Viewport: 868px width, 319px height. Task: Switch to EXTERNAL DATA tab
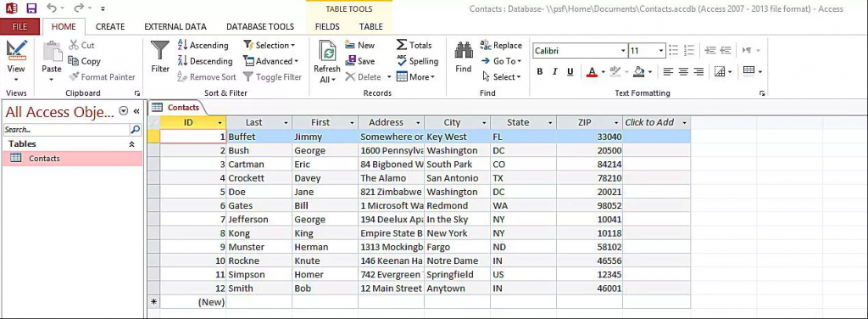tap(175, 26)
